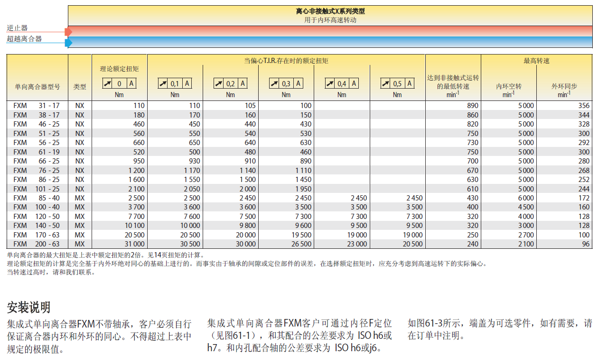
Task: Click the 安装说明 heading
Action: click(28, 308)
